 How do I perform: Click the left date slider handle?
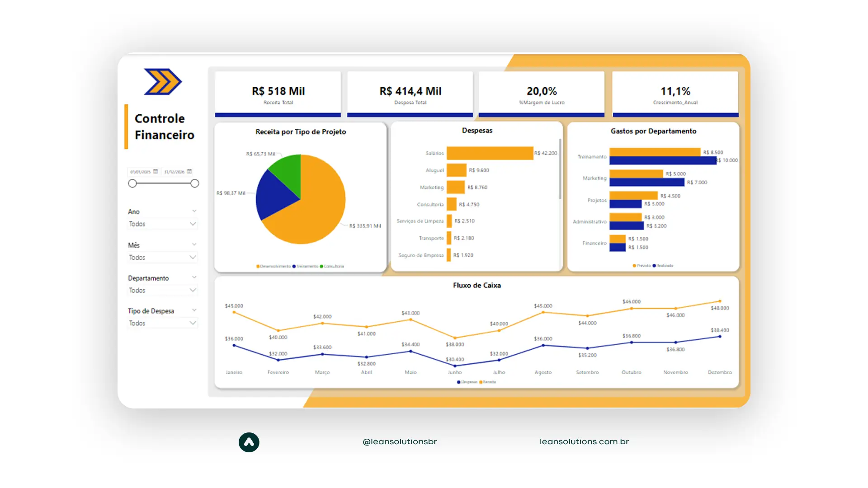click(x=132, y=183)
